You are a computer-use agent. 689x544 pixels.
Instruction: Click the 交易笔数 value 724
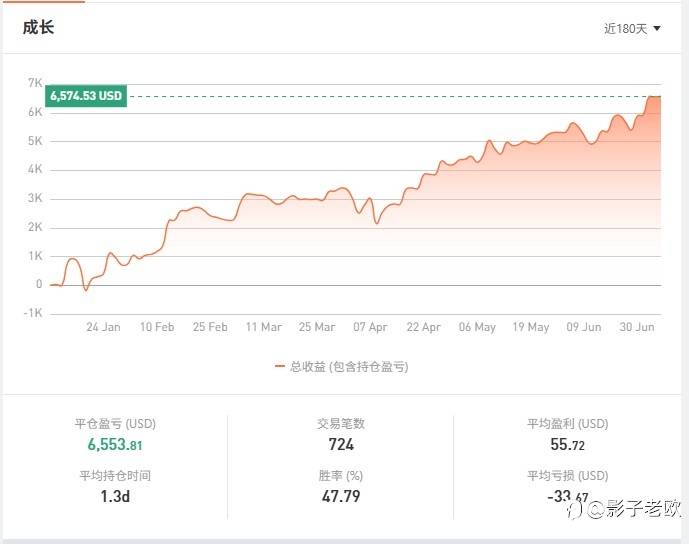click(x=341, y=444)
